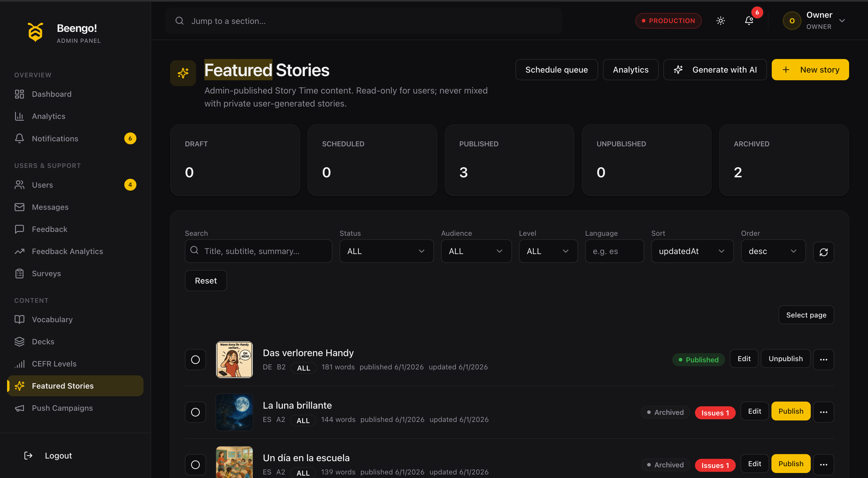This screenshot has height=478, width=868.
Task: Click the Surveys clipboard icon
Action: 19,274
